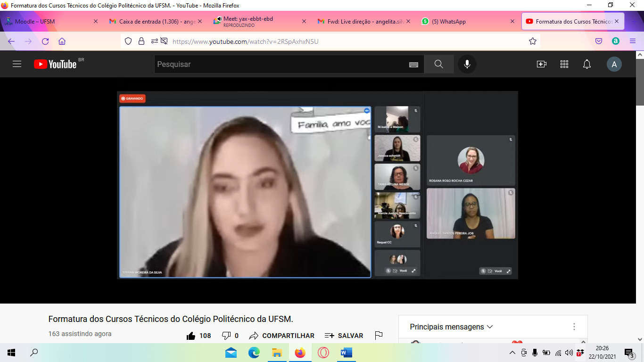Screen dimensions: 644x362
Task: Click the SALVAR save button
Action: coord(344,336)
